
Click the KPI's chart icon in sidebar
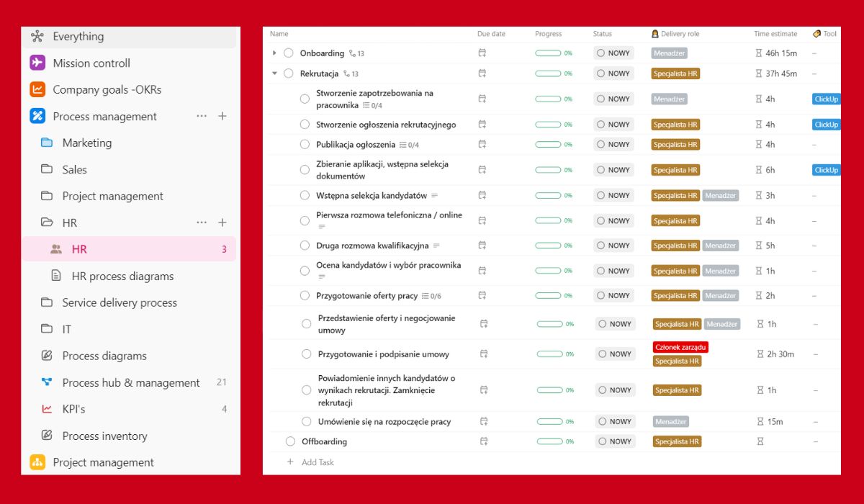(x=47, y=409)
